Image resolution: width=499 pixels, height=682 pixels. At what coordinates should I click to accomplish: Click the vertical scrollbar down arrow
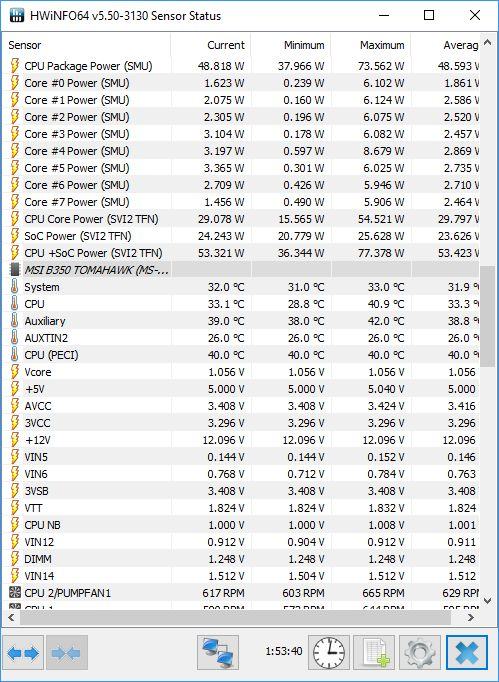tap(487, 601)
